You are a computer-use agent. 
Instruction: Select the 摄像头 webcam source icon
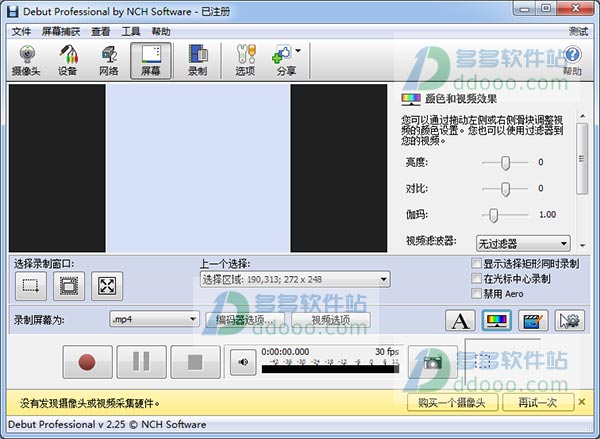click(26, 60)
